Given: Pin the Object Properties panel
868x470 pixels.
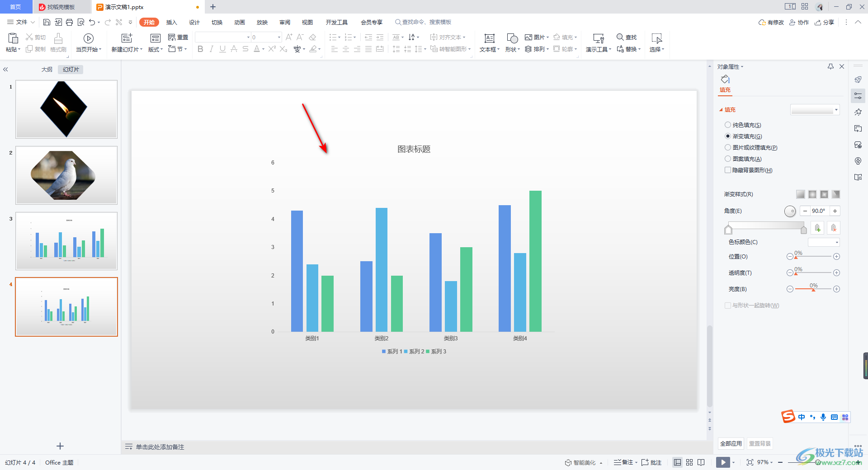Looking at the screenshot, I should pyautogui.click(x=830, y=66).
